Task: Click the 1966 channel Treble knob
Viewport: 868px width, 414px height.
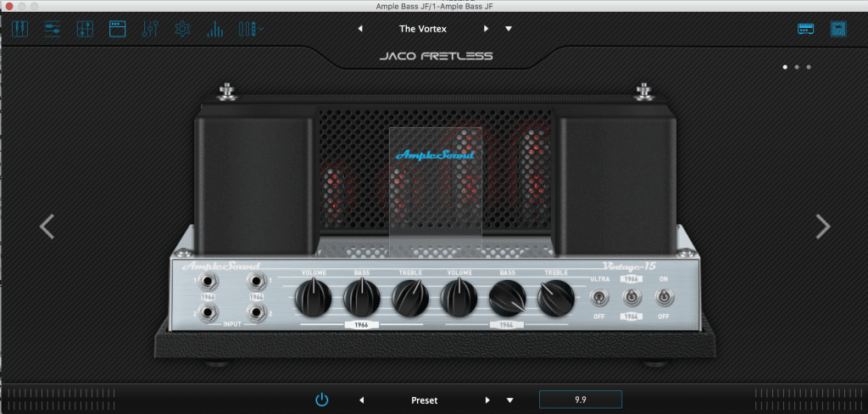Action: click(x=410, y=298)
